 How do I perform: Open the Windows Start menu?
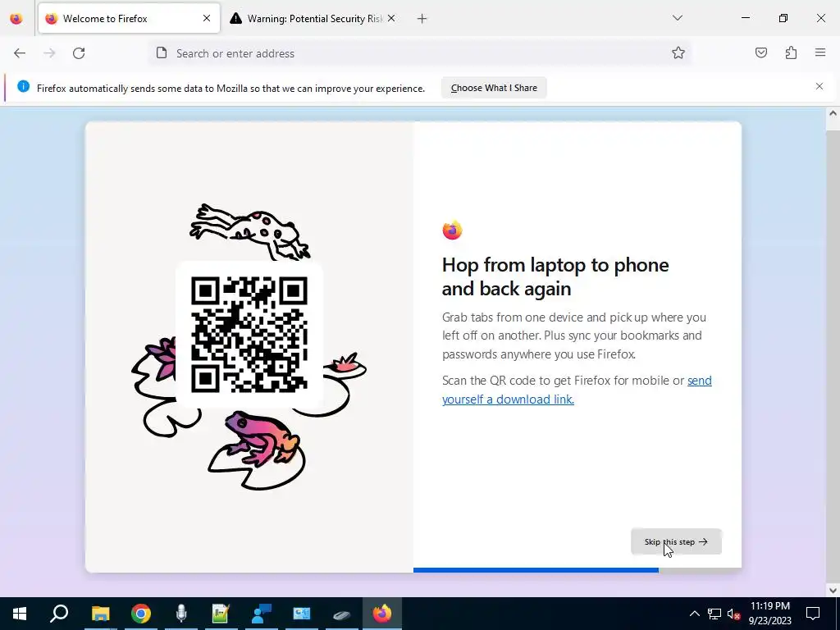(x=20, y=614)
